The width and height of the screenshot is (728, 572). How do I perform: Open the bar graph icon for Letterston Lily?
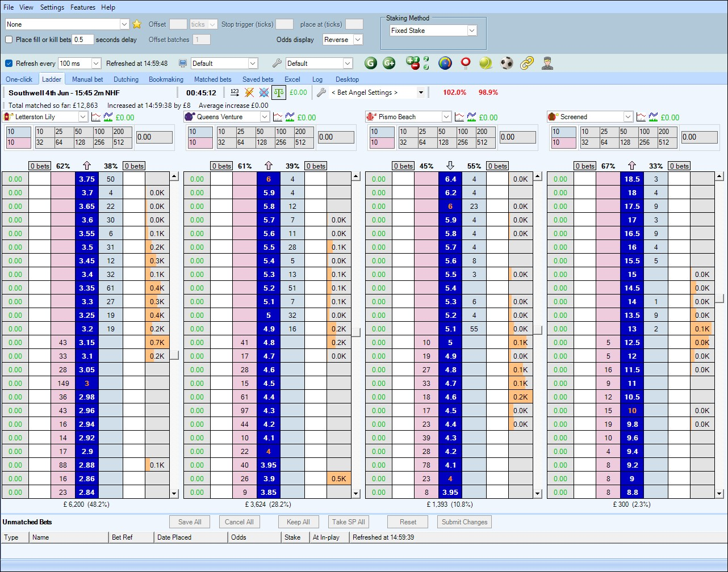108,117
